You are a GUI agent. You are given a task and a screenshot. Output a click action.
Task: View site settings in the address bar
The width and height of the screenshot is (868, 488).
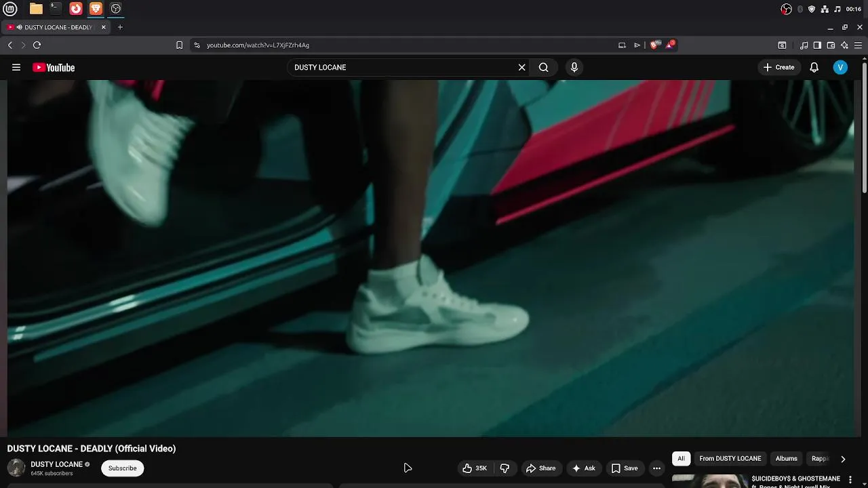point(197,45)
